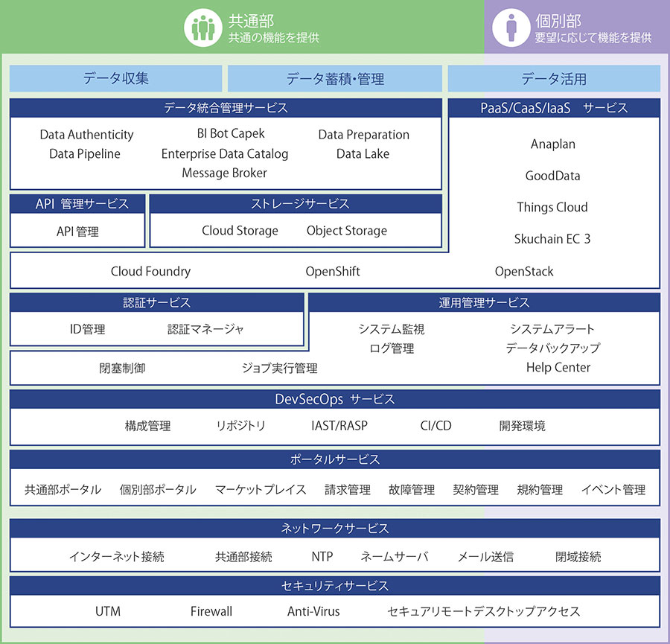Viewport: 670px width, 644px height.
Task: Click the Cloud Storage text
Action: pos(240,231)
